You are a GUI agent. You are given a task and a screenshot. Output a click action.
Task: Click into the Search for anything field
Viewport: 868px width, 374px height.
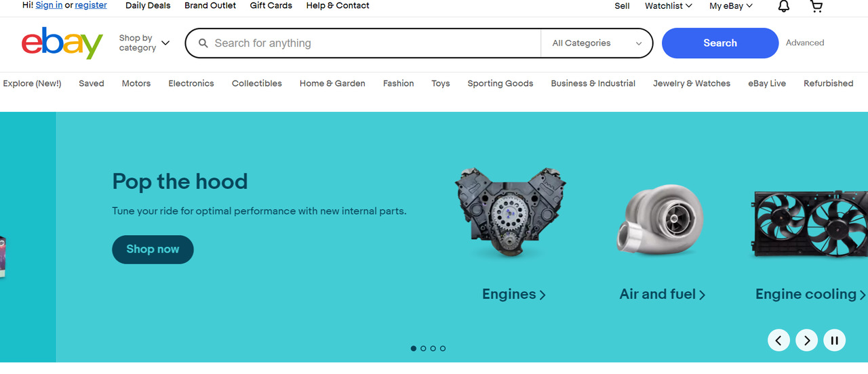click(373, 43)
